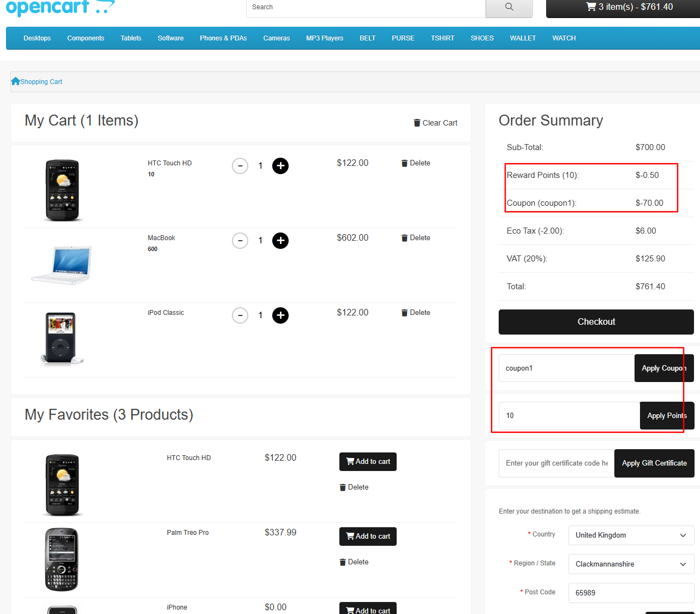Open the MP3 Players category
Viewport: 700px width, 614px height.
pos(325,38)
